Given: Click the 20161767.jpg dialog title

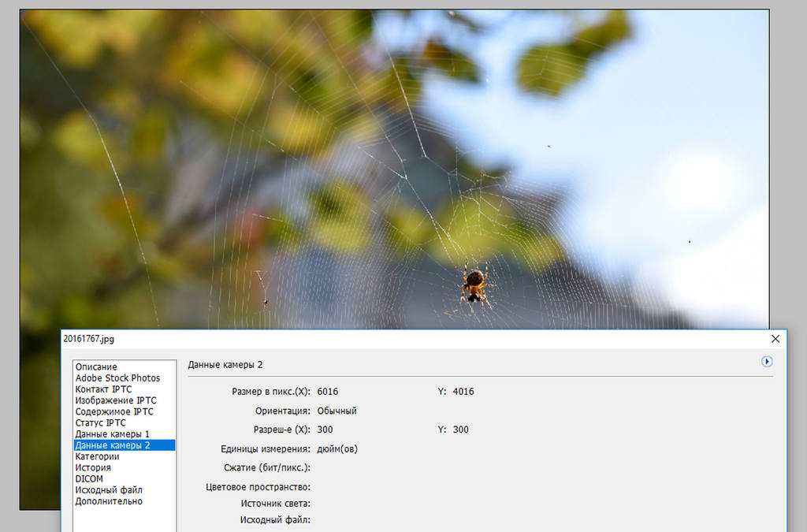Looking at the screenshot, I should point(88,339).
